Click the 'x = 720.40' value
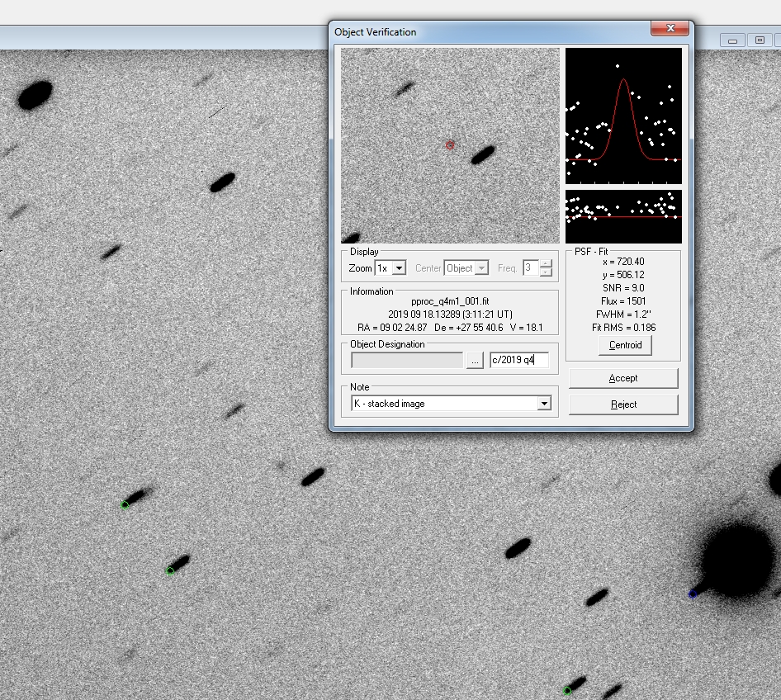 coord(623,262)
